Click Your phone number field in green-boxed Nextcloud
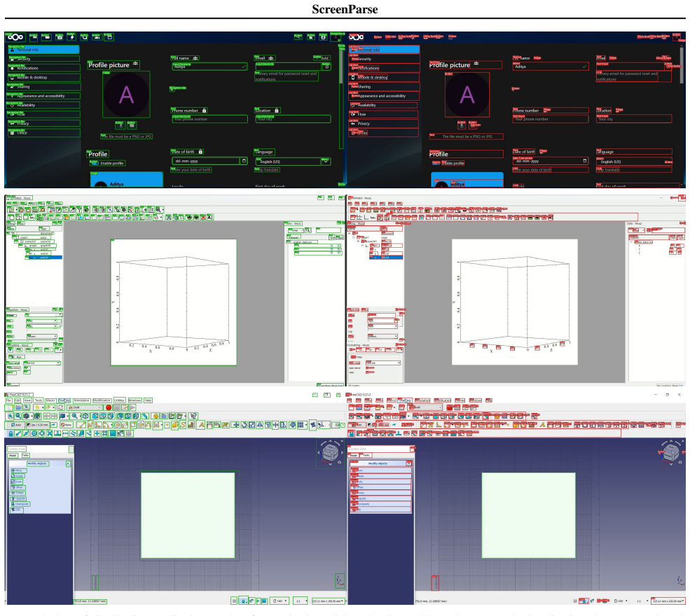This screenshot has height=616, width=690. pos(210,119)
